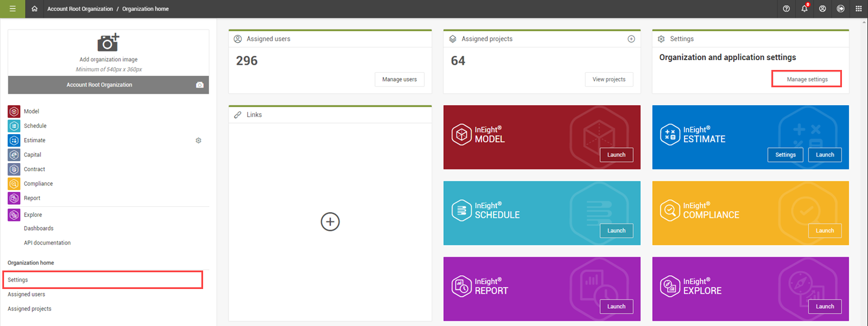868x326 pixels.
Task: Open the hamburger main menu
Action: coord(12,9)
